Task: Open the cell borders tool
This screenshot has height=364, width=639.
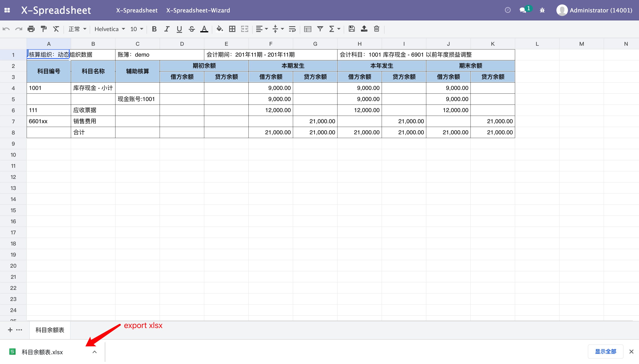Action: 232,29
